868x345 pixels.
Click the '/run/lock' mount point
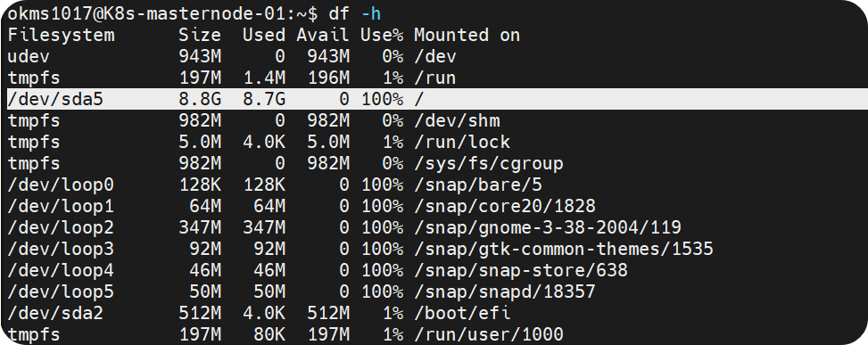pyautogui.click(x=462, y=142)
